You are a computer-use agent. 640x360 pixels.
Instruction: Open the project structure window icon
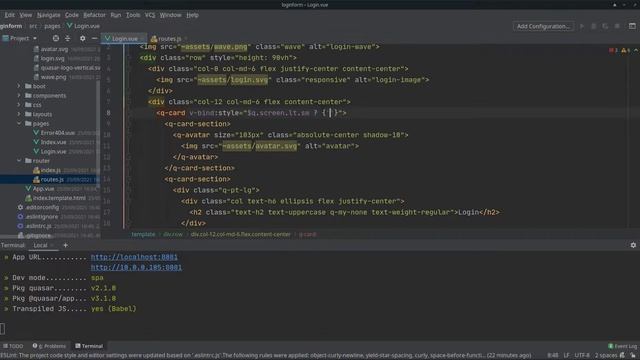coord(632,26)
